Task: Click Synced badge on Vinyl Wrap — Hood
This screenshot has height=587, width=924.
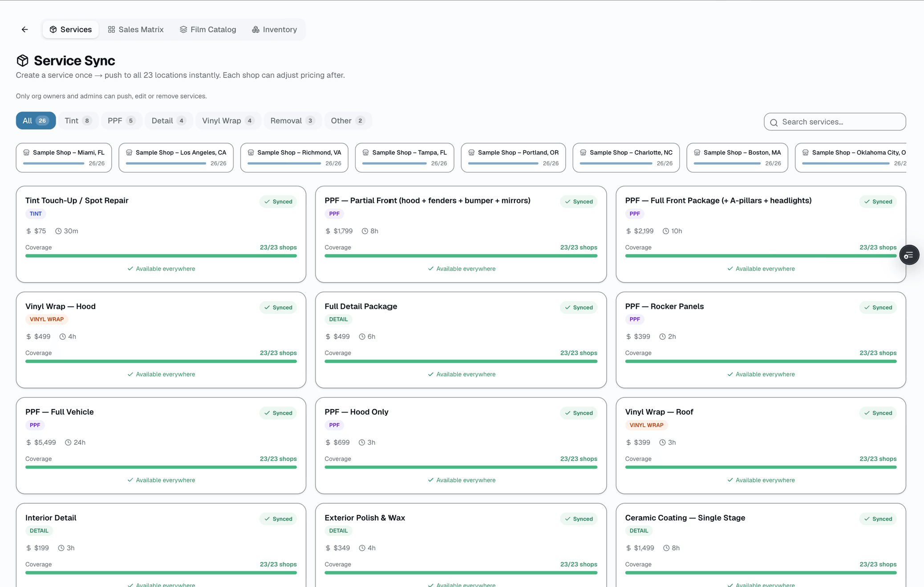Action: pyautogui.click(x=278, y=308)
